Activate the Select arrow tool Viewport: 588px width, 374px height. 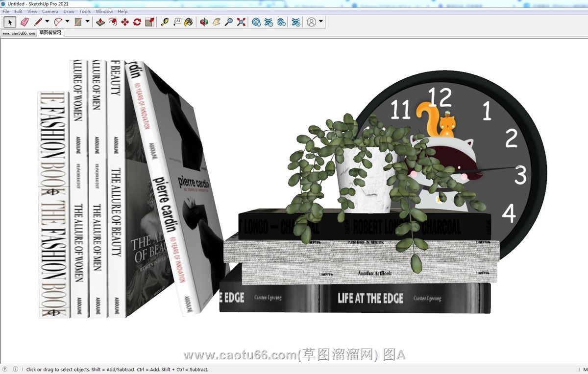(x=10, y=22)
